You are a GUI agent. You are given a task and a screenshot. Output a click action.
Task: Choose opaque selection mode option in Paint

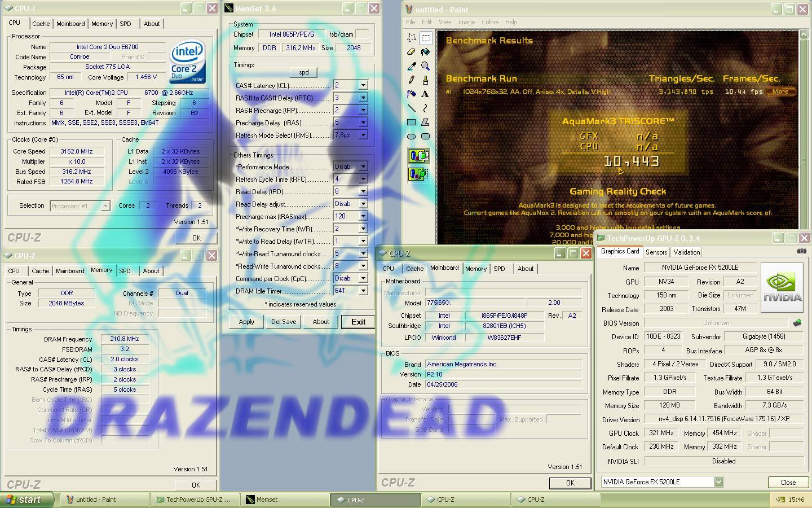418,156
